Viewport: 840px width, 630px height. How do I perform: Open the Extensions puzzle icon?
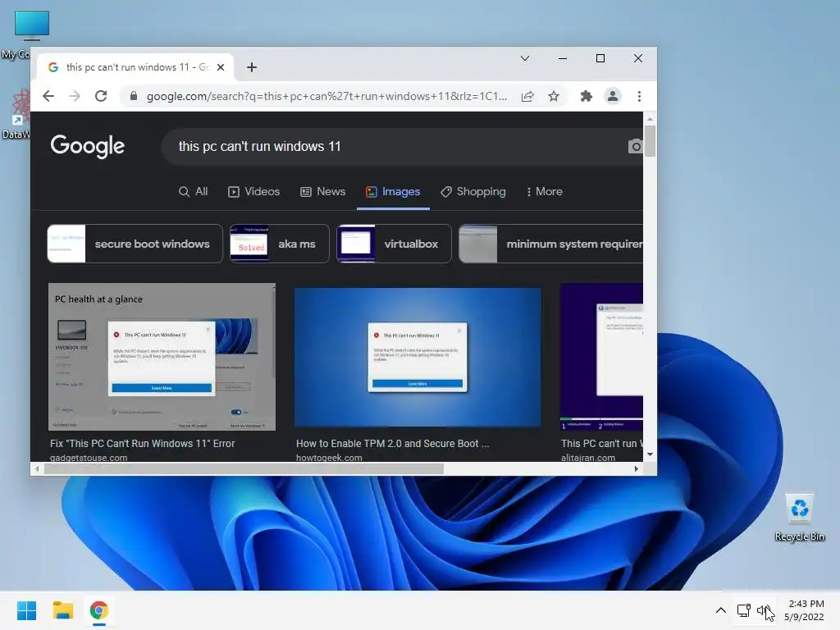[x=586, y=96]
